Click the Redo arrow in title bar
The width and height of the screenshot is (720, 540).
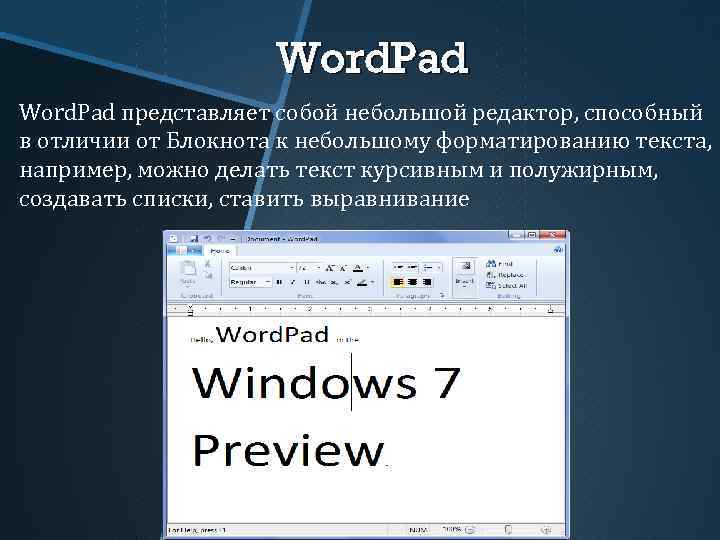tap(220, 239)
